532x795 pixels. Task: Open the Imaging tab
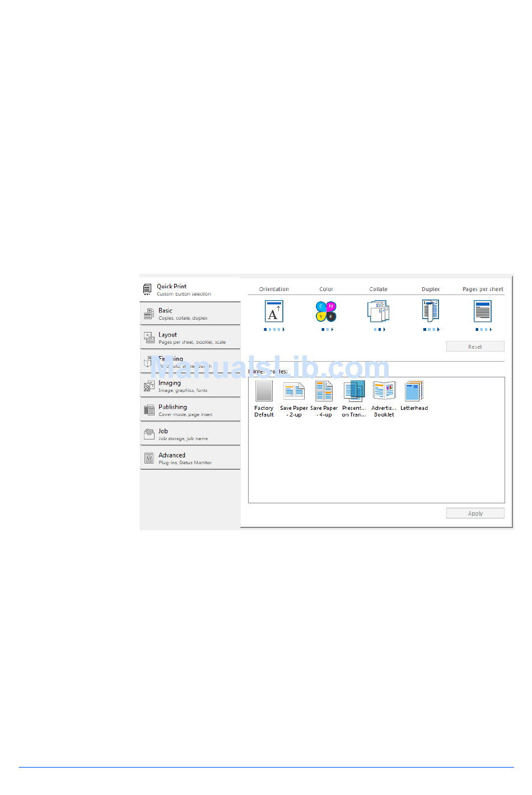point(190,386)
